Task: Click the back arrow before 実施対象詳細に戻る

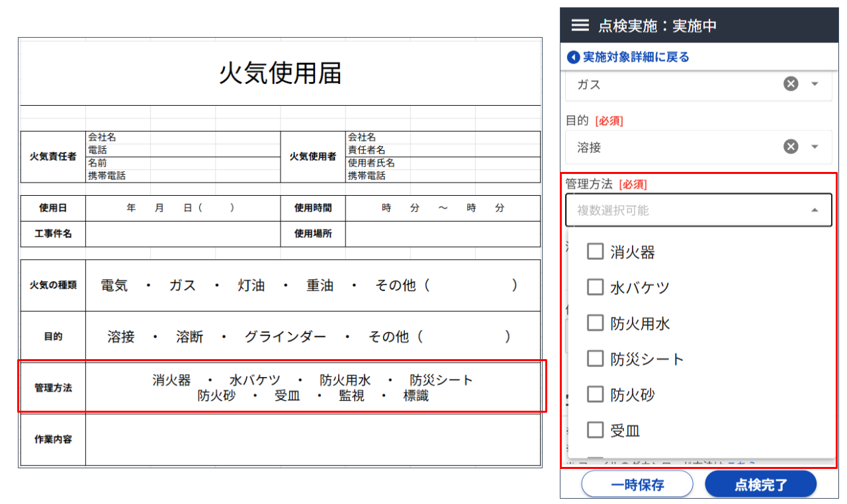Action: click(x=572, y=58)
